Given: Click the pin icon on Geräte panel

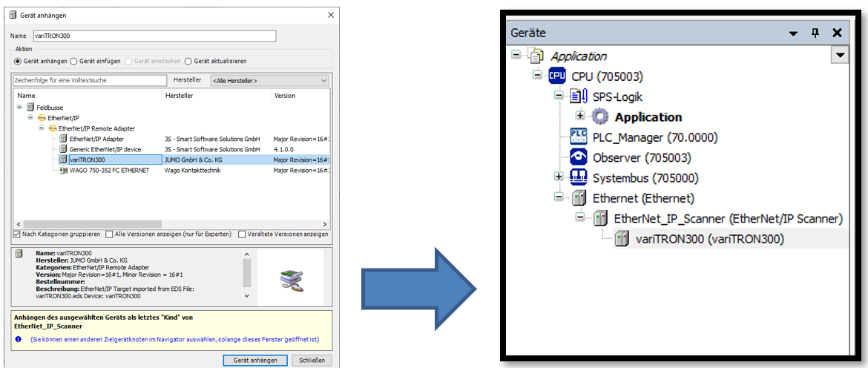Looking at the screenshot, I should 815,33.
